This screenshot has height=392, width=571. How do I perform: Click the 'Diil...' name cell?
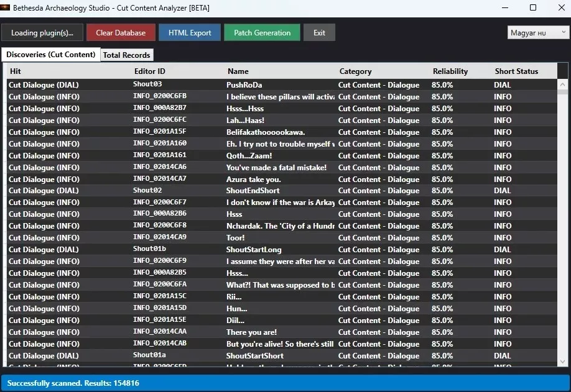[235, 321]
